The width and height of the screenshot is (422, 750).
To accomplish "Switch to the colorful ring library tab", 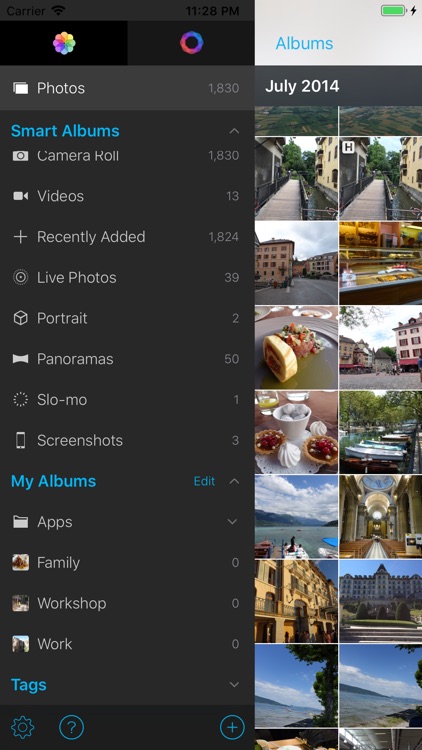I will pyautogui.click(x=191, y=43).
